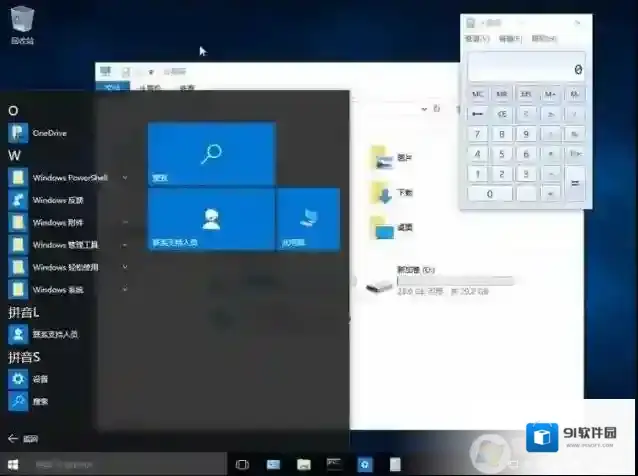
Task: Expand the Windows 系统 folder
Action: (125, 289)
